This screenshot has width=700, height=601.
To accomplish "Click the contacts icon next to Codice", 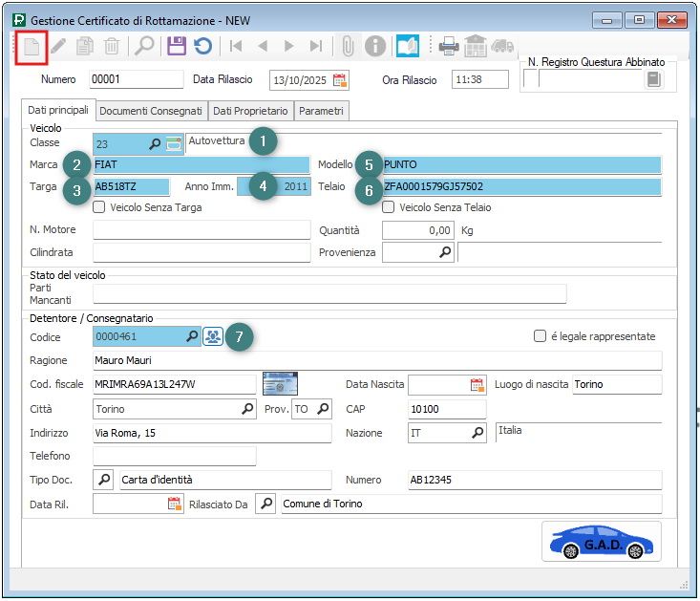I will point(213,336).
